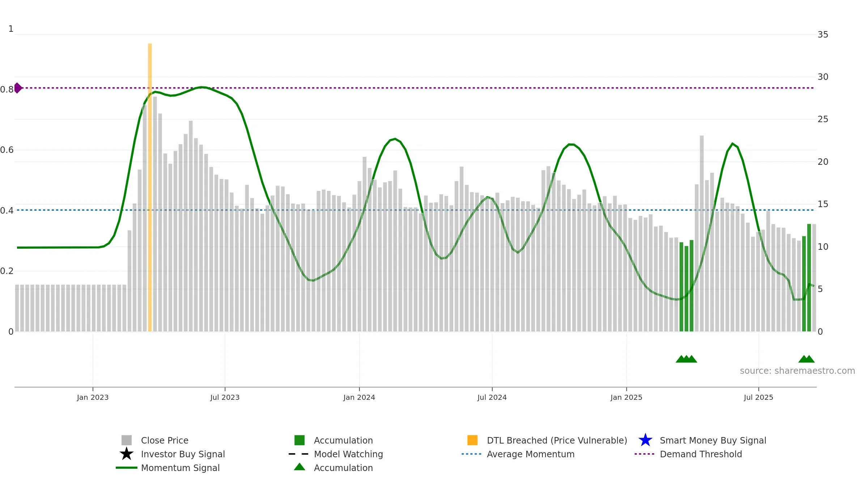This screenshot has width=868, height=488.
Task: Click the green Accumulation square legend swatch
Action: click(x=299, y=440)
